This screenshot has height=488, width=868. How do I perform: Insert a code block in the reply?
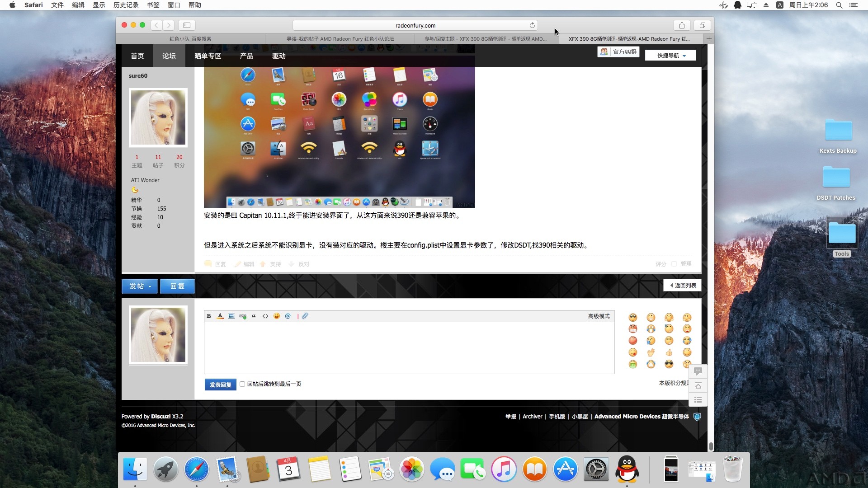[265, 316]
